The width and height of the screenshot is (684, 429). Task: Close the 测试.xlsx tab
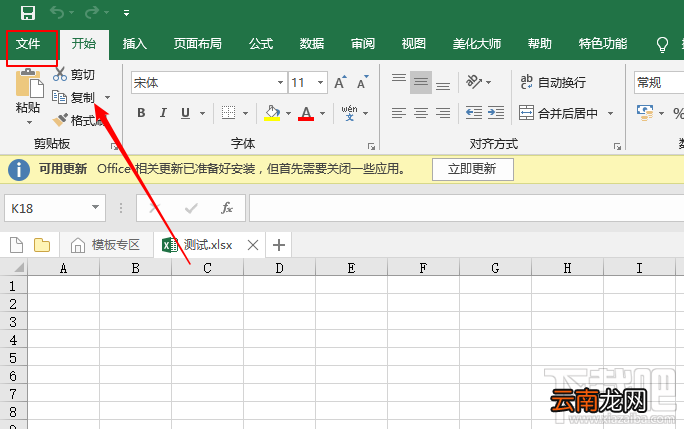[253, 245]
